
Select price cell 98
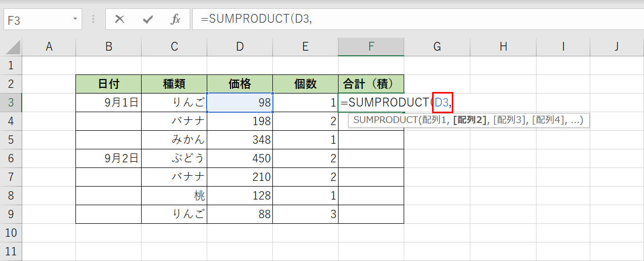click(x=240, y=102)
